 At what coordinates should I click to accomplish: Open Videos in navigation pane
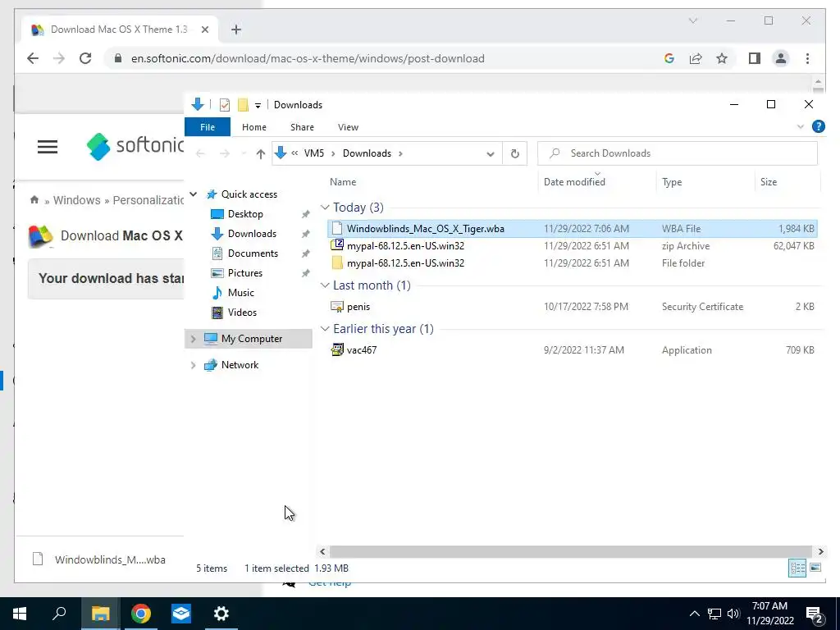(x=242, y=313)
